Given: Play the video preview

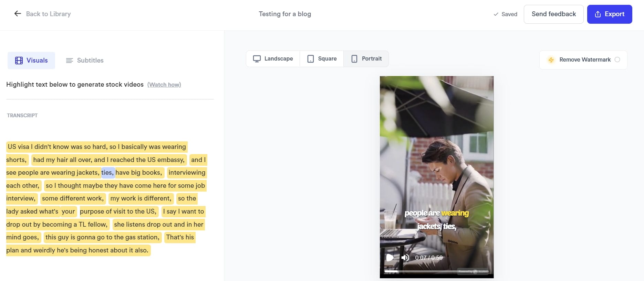Looking at the screenshot, I should [389, 258].
